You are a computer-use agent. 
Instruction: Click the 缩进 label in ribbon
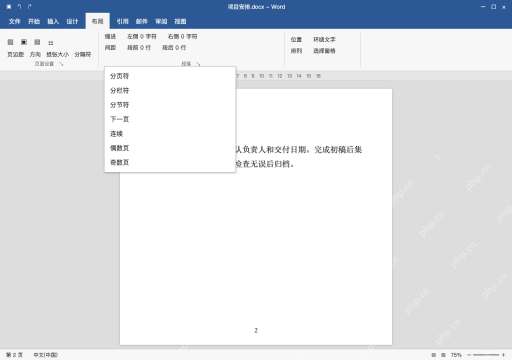[x=110, y=36]
